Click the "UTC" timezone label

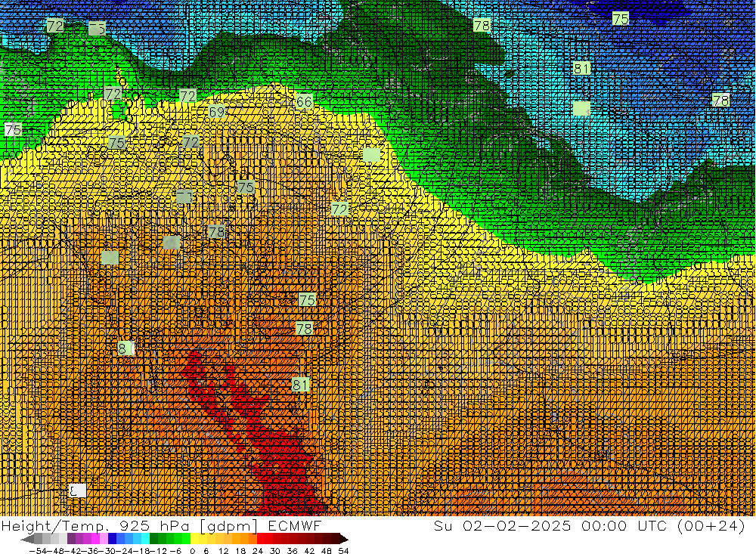click(x=652, y=525)
